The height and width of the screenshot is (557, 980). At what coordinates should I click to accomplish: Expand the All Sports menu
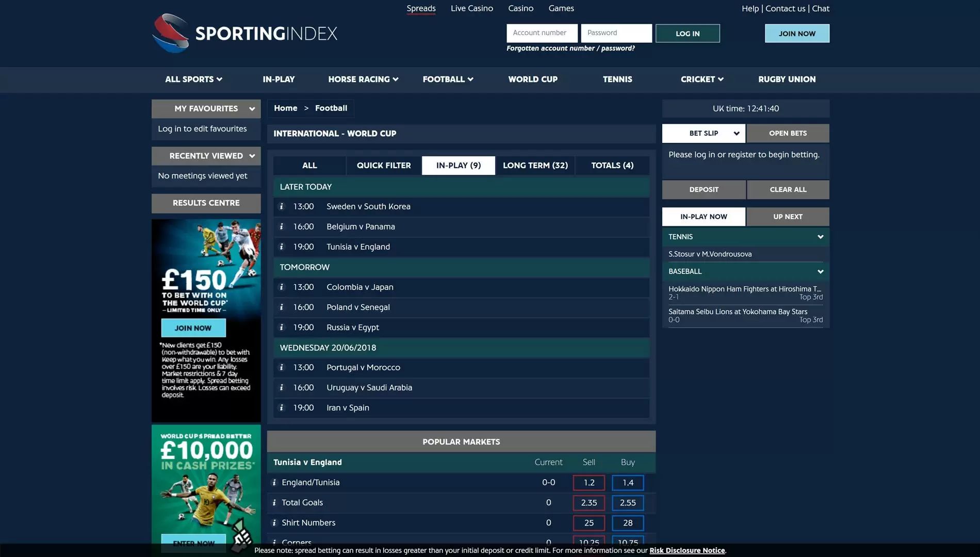pos(194,79)
